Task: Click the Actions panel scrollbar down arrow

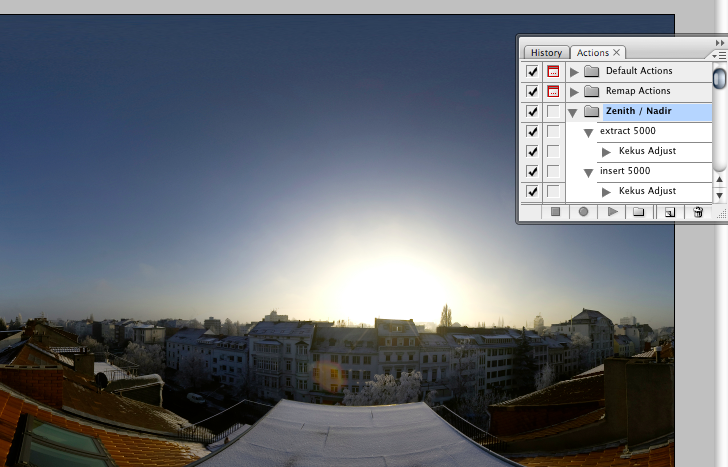Action: (x=719, y=195)
